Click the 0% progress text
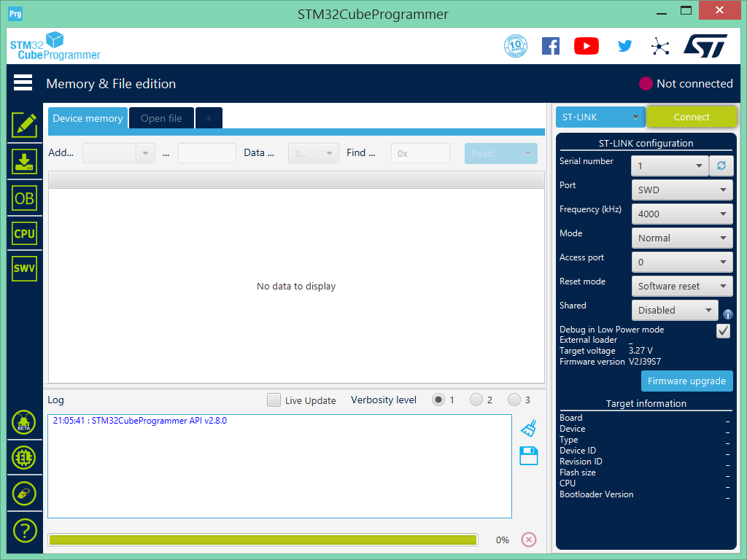The image size is (747, 560). click(502, 540)
